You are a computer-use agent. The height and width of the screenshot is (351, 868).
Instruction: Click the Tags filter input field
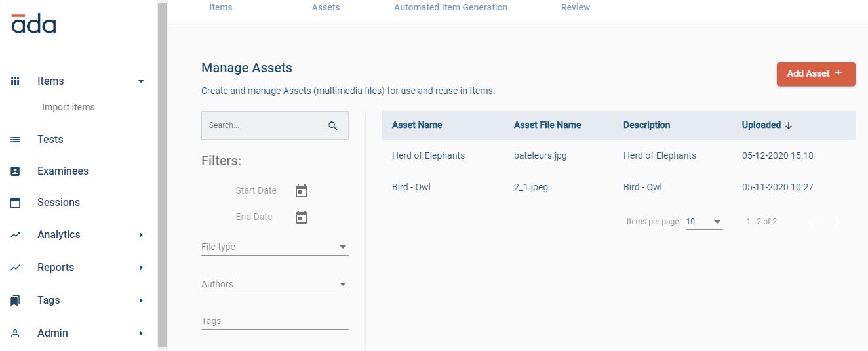coord(275,321)
